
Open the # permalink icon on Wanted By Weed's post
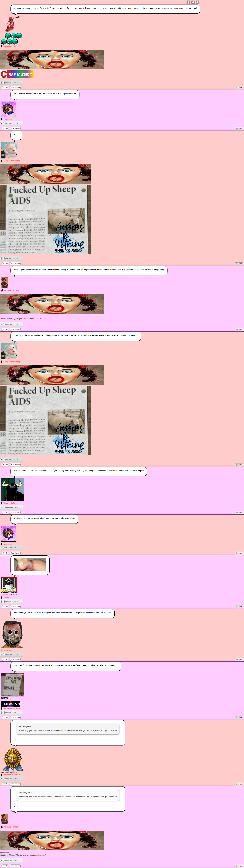[1, 507]
